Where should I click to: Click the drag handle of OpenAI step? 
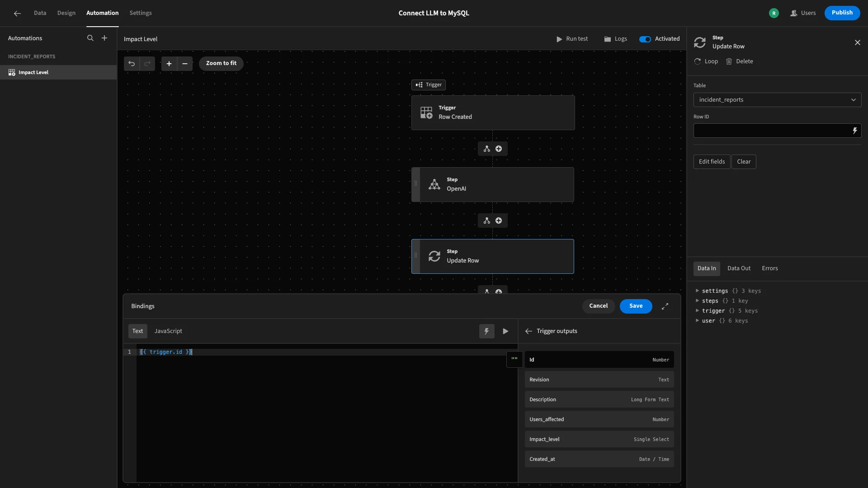(416, 183)
